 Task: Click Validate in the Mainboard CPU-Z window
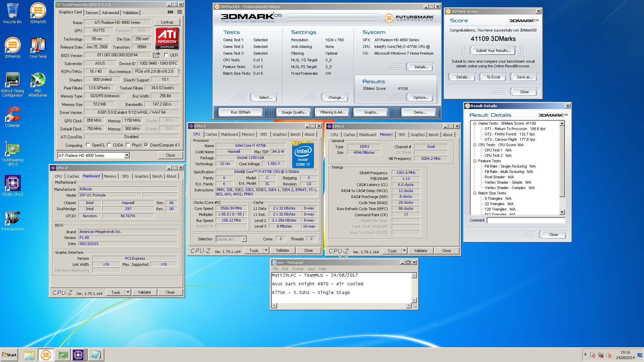point(144,292)
